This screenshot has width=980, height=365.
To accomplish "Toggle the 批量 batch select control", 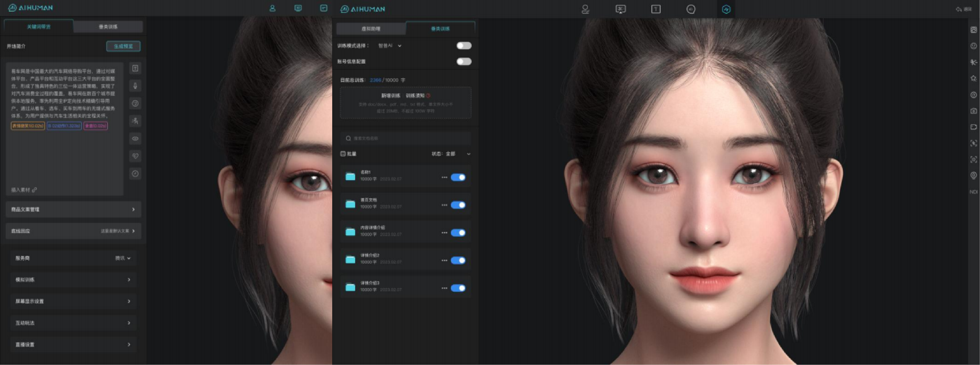I will point(348,154).
